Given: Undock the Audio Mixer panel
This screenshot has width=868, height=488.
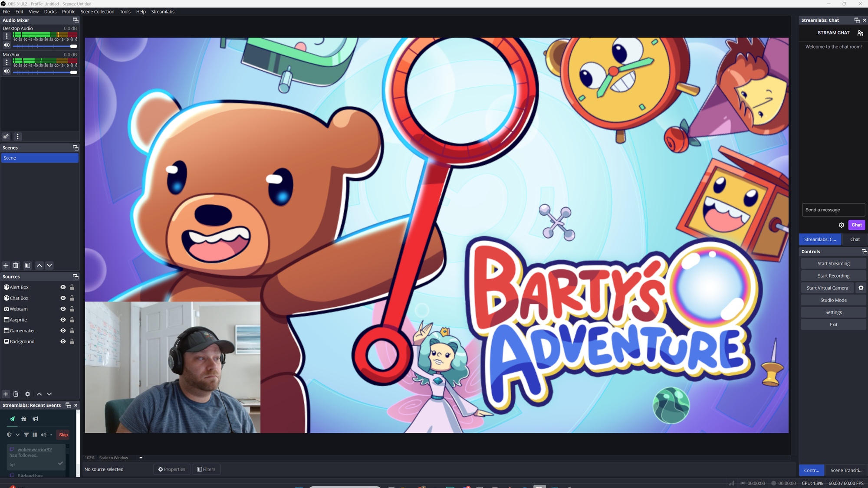Looking at the screenshot, I should pyautogui.click(x=76, y=20).
